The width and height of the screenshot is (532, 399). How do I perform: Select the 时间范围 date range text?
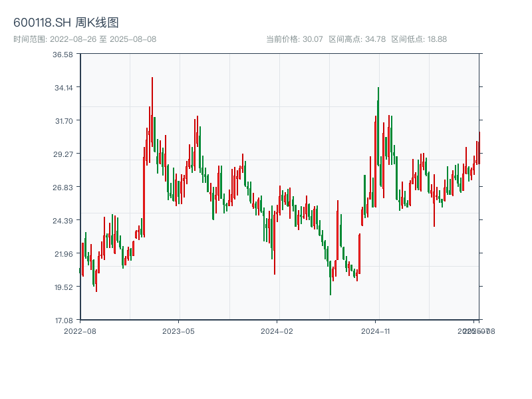tap(84, 39)
